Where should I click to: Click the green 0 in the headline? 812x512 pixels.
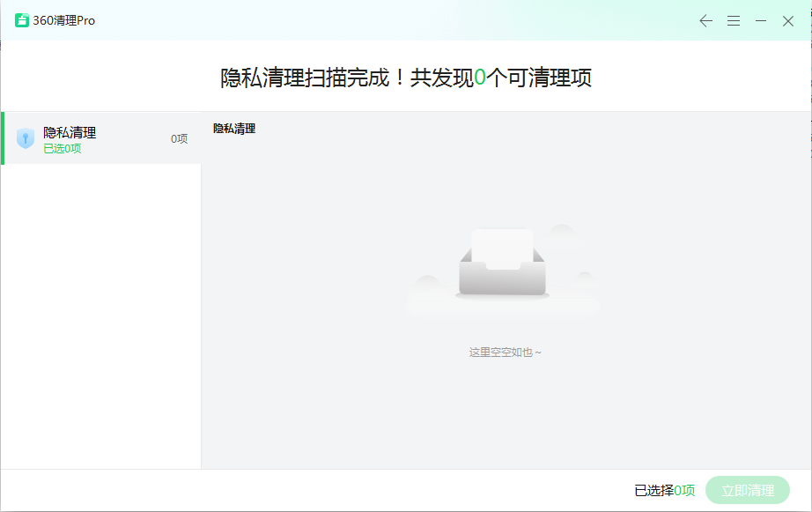tap(480, 78)
